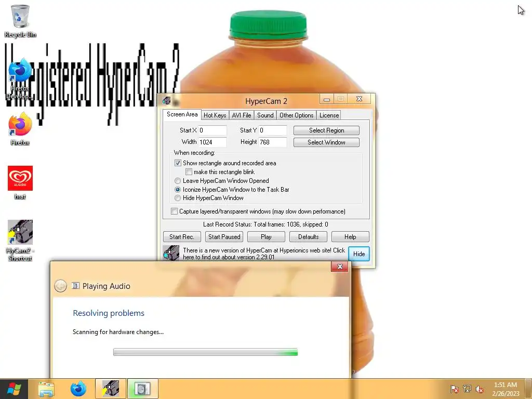This screenshot has height=399, width=532.
Task: Click the Select Region button
Action: pyautogui.click(x=326, y=130)
